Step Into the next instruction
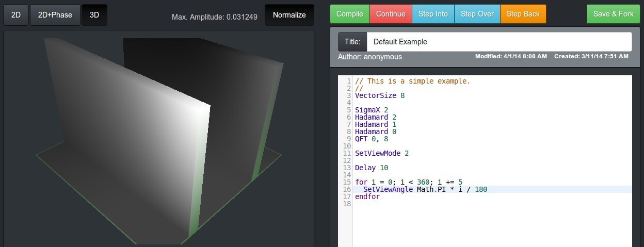This screenshot has height=247, width=644. point(433,14)
